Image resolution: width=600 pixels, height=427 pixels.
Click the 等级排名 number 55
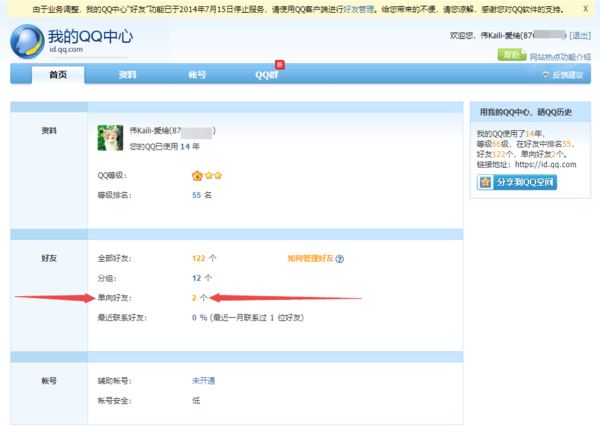coord(196,196)
